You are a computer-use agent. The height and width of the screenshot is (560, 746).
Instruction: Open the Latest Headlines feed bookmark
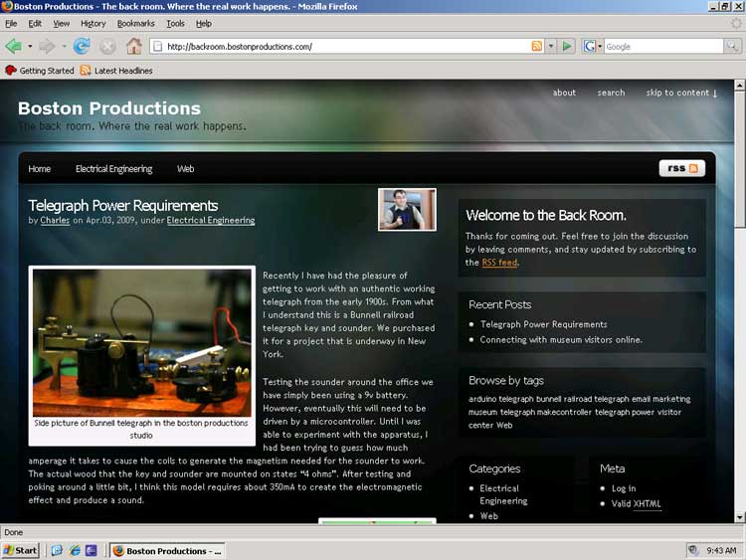pos(116,71)
